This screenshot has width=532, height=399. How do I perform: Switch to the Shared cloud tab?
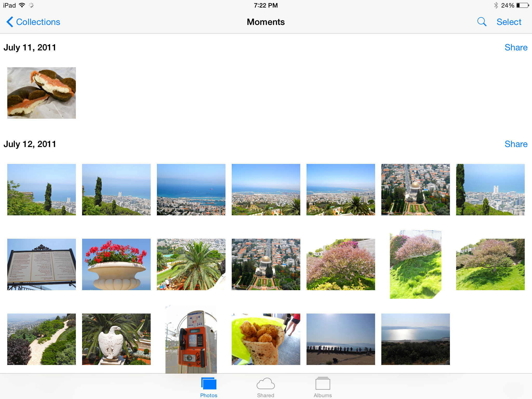coord(265,387)
